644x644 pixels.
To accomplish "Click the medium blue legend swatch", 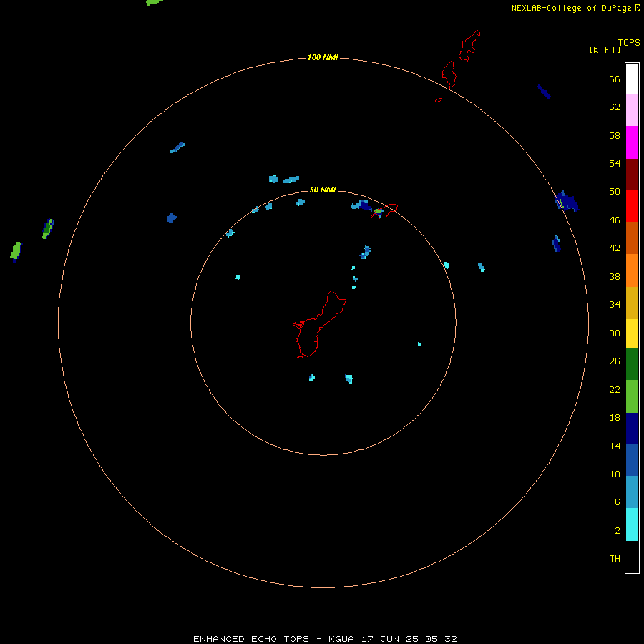I will [x=632, y=460].
